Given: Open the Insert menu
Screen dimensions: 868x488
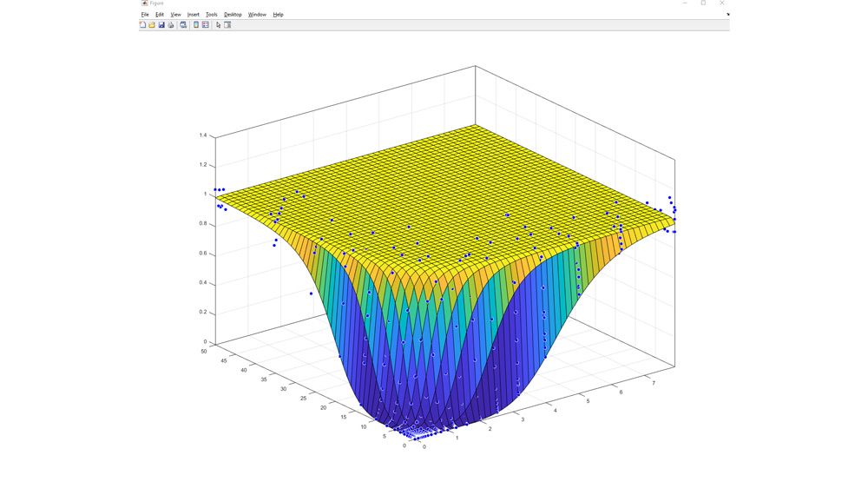Looking at the screenshot, I should click(193, 15).
